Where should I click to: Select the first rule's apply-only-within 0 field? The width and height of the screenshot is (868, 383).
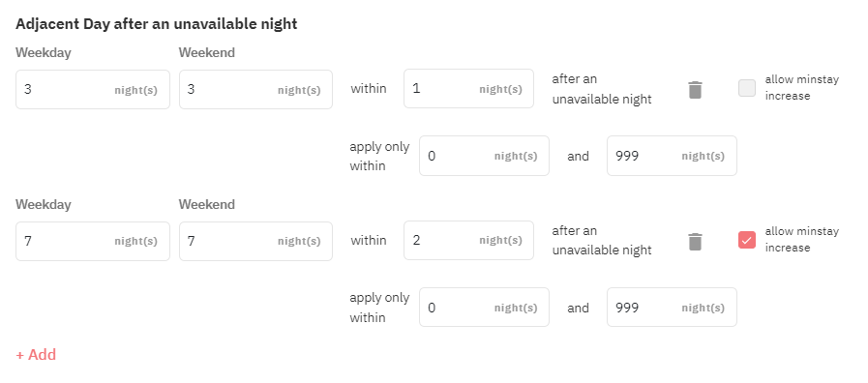[484, 156]
